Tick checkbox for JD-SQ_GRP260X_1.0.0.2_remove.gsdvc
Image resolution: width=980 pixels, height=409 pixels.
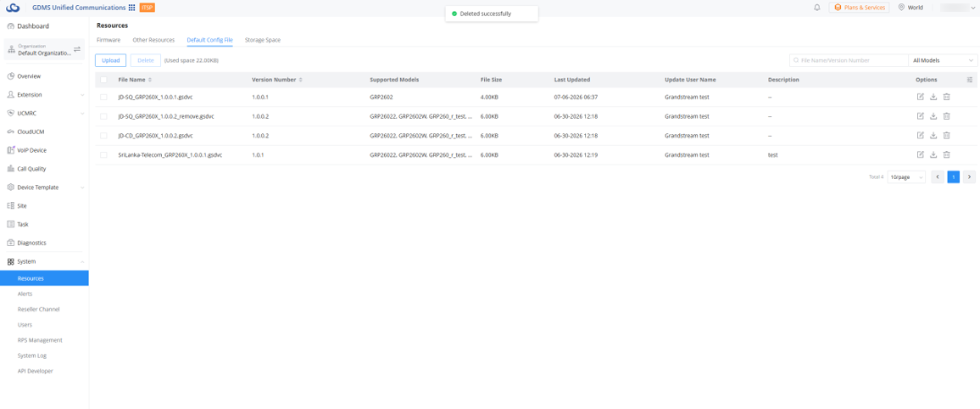(103, 116)
